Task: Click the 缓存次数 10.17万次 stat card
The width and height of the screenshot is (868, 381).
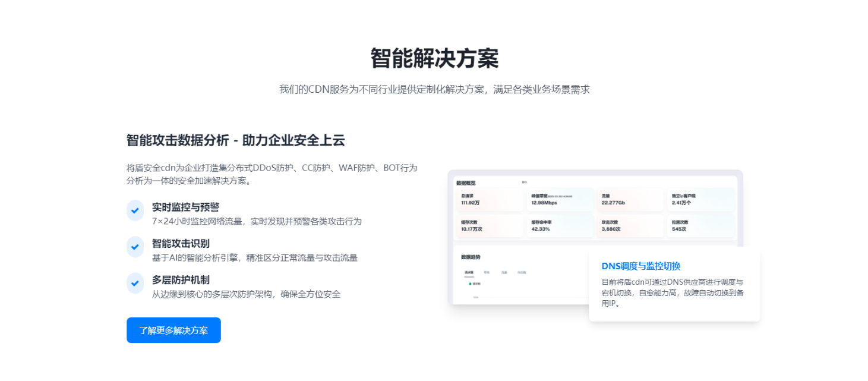Action: pyautogui.click(x=490, y=226)
